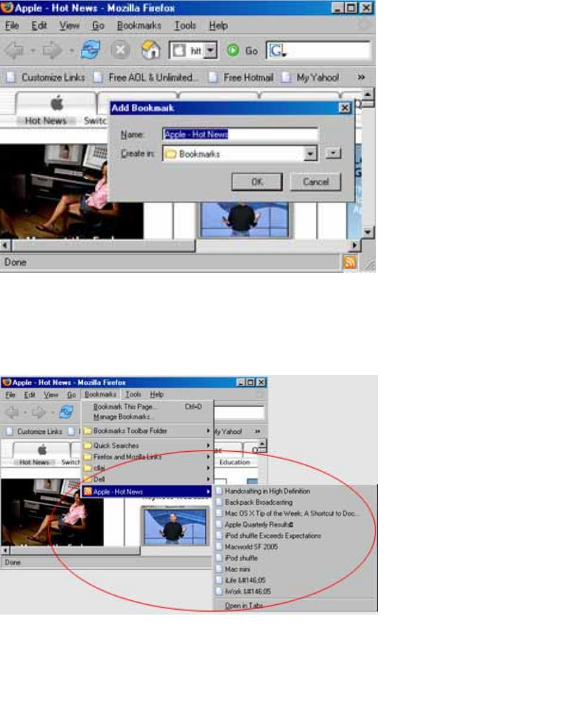The image size is (565, 728).
Task: Expand the Bookmarks Toolbar Folder submenu
Action: (208, 431)
